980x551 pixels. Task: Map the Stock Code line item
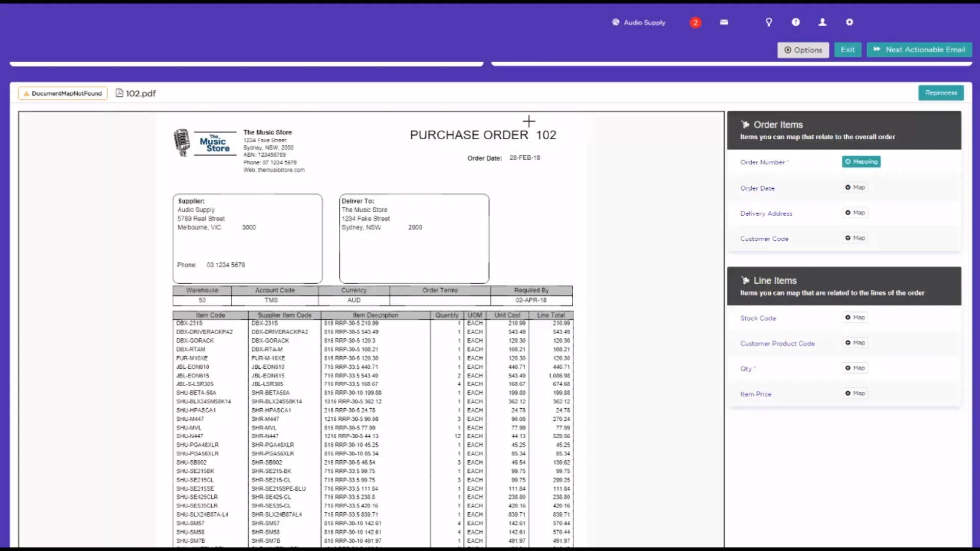click(855, 317)
